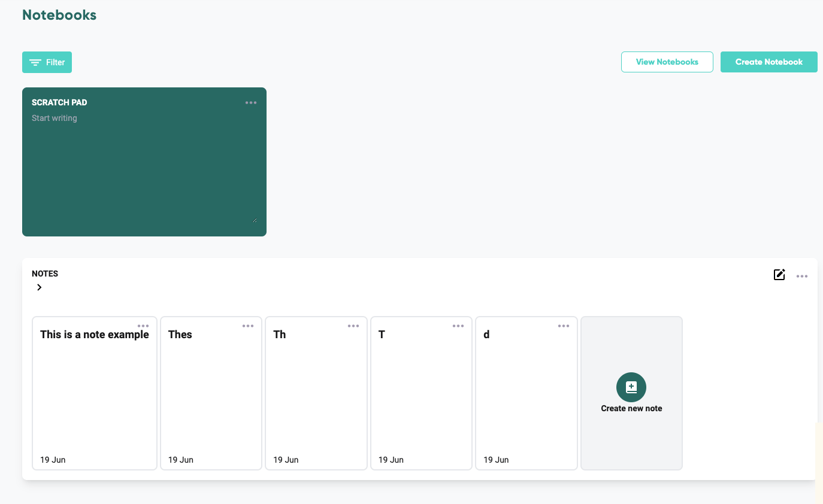Expand the Notes chevron arrow
The height and width of the screenshot is (504, 823).
coord(40,287)
